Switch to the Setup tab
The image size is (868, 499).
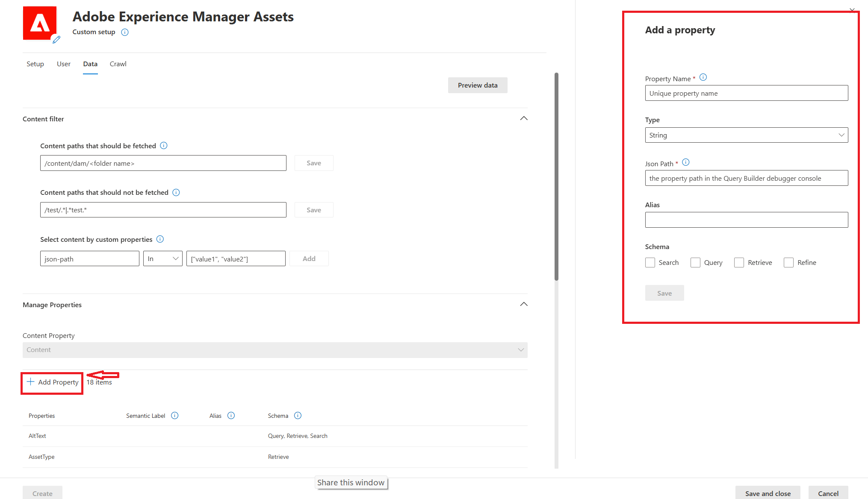pos(35,64)
